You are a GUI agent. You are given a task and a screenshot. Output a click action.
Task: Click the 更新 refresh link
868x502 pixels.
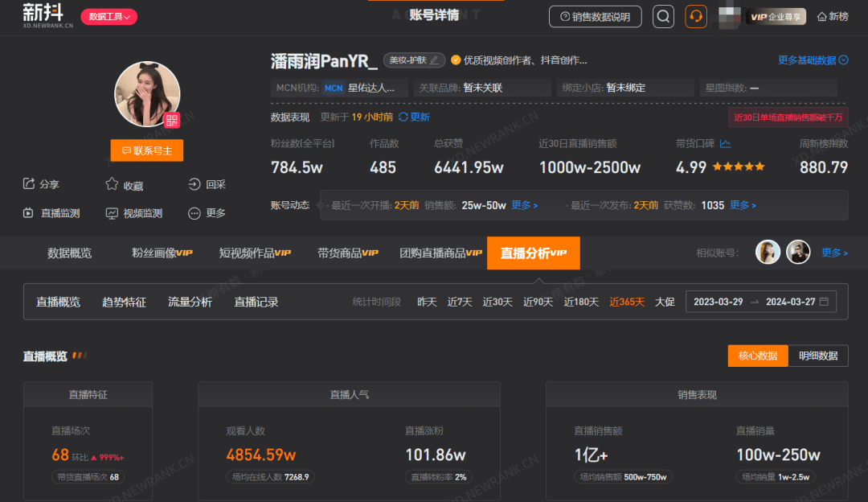click(x=414, y=117)
